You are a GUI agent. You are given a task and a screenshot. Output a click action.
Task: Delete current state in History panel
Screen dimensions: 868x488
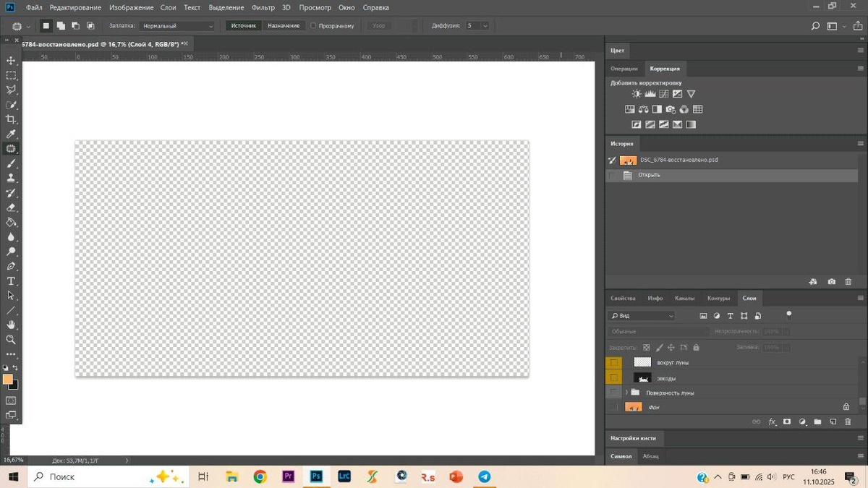pyautogui.click(x=848, y=281)
